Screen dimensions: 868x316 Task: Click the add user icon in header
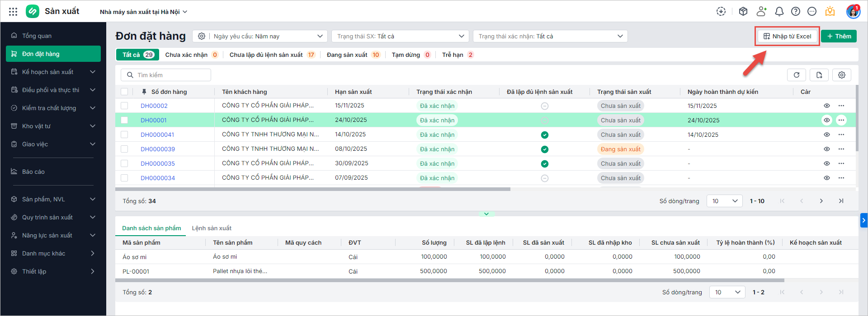click(762, 12)
